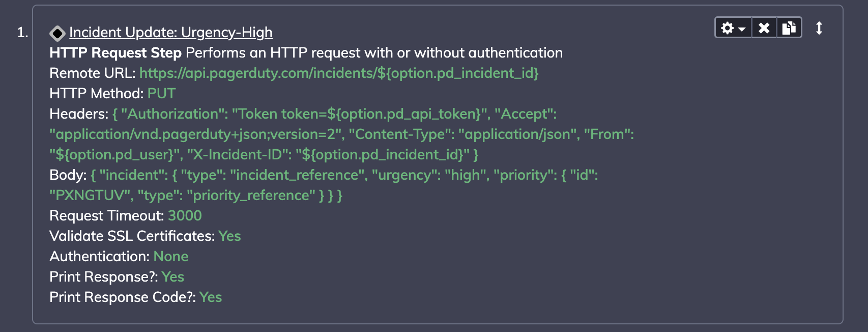Delete this step with the X icon

coord(764,28)
